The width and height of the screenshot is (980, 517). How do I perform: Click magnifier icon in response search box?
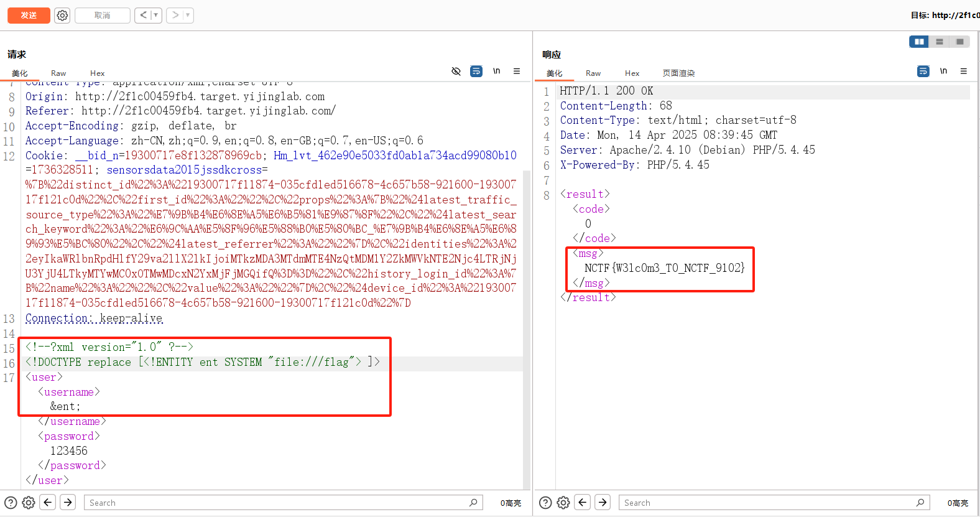pos(921,502)
